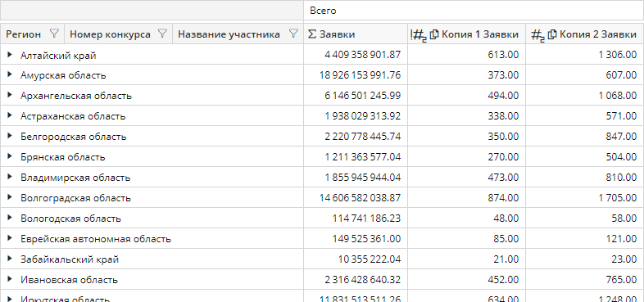Expand the Алтайский край row

click(10, 55)
